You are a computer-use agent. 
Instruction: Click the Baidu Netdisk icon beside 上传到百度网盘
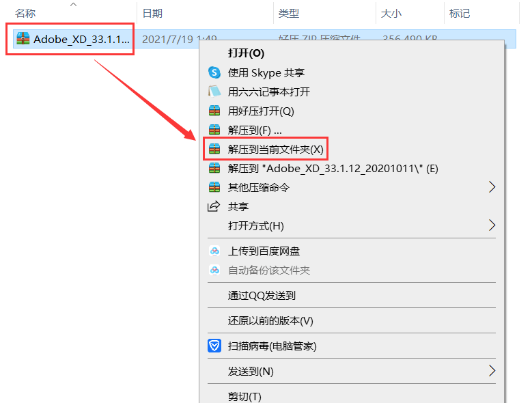pos(214,251)
